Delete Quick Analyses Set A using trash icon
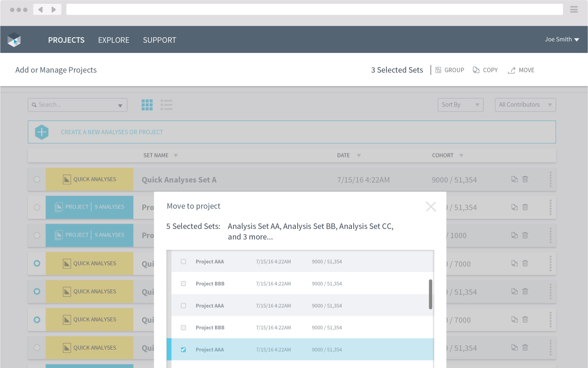 click(525, 179)
